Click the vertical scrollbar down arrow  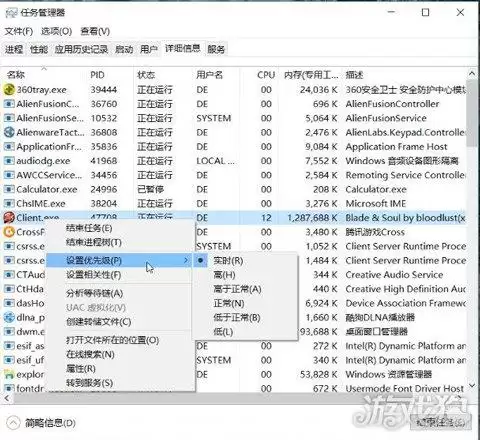[472, 386]
